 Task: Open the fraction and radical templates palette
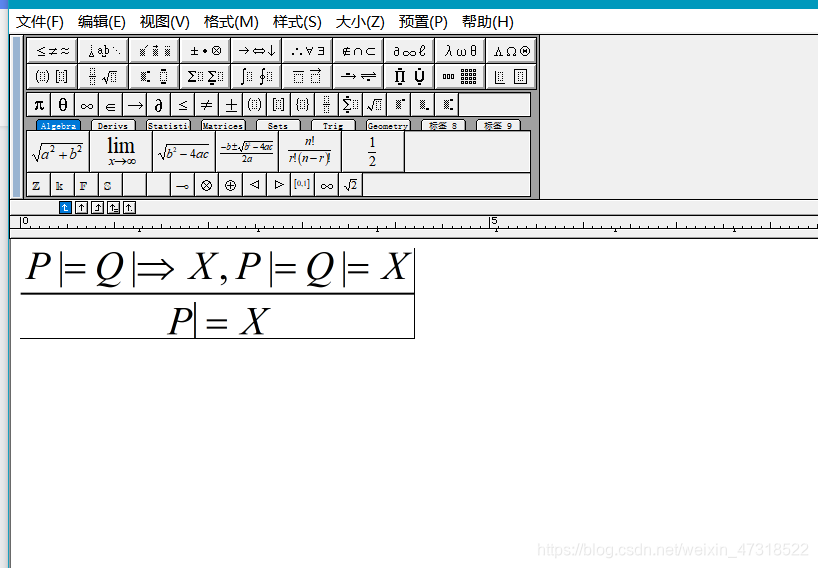103,77
